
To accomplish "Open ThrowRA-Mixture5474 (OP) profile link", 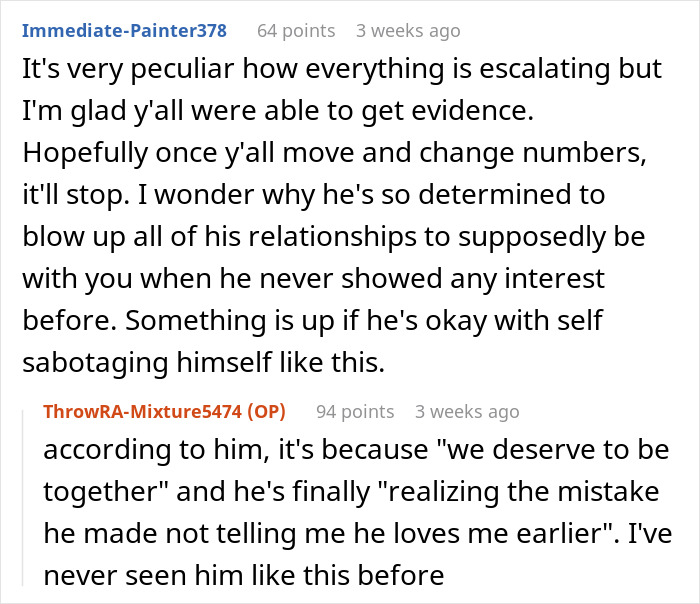I will click(164, 411).
